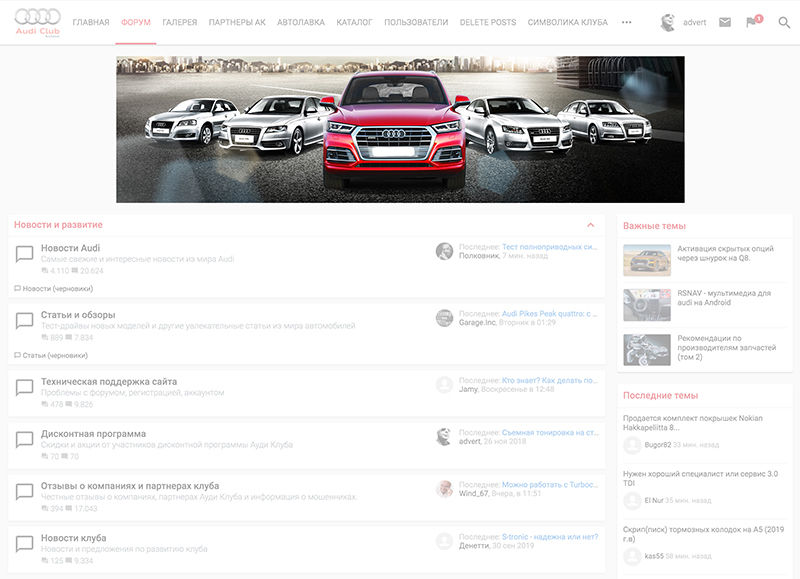The height and width of the screenshot is (579, 800).
Task: Open the Дисконтная программа forum title
Action: point(93,434)
